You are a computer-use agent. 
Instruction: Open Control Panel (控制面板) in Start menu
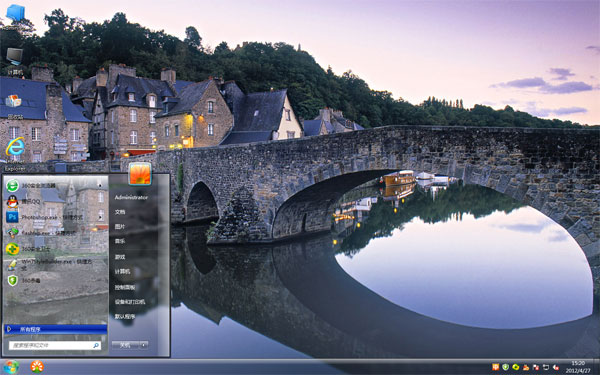coord(125,287)
